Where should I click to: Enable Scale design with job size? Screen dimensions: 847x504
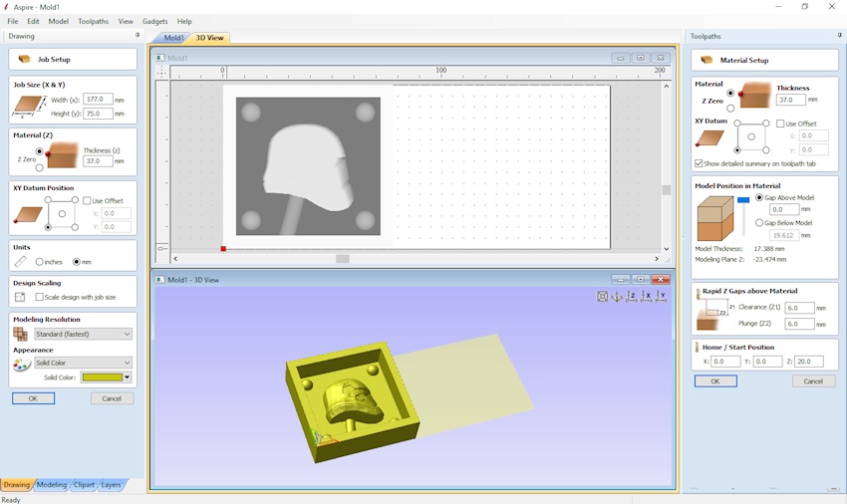click(x=40, y=297)
